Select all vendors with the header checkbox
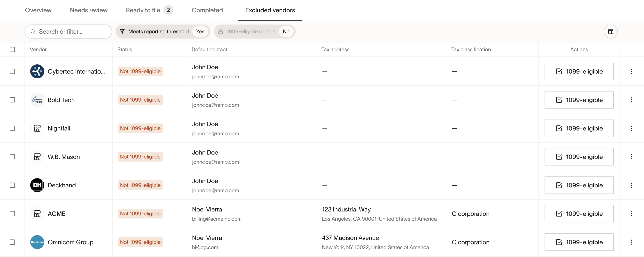Viewport: 644px width, 257px height. (12, 49)
